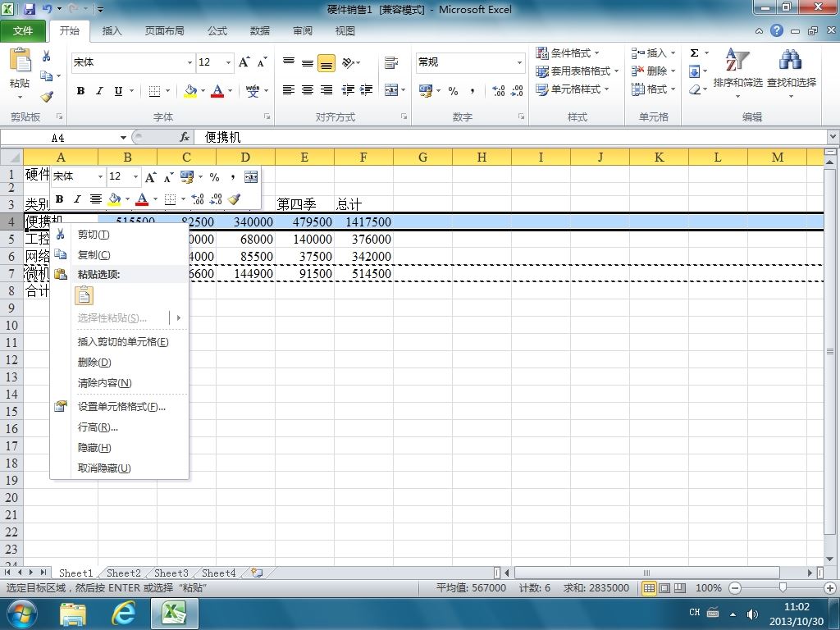Open the ribbon font name dropdown

tap(189, 62)
